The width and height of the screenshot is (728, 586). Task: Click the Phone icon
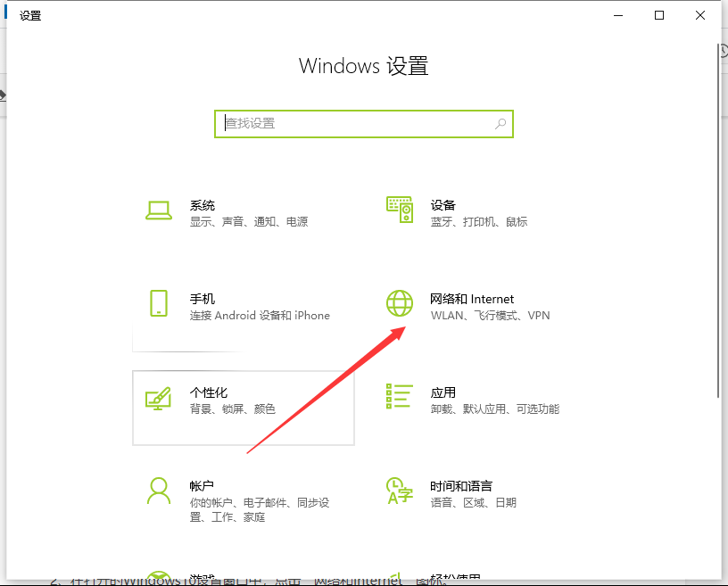[x=158, y=303]
